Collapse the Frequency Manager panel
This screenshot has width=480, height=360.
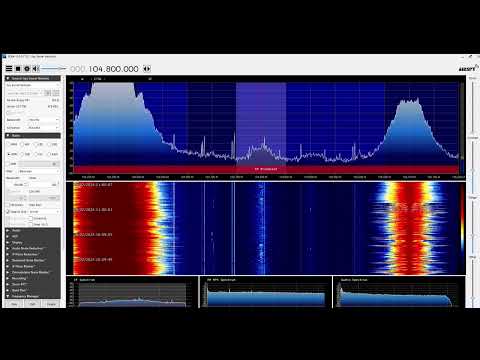click(x=33, y=296)
